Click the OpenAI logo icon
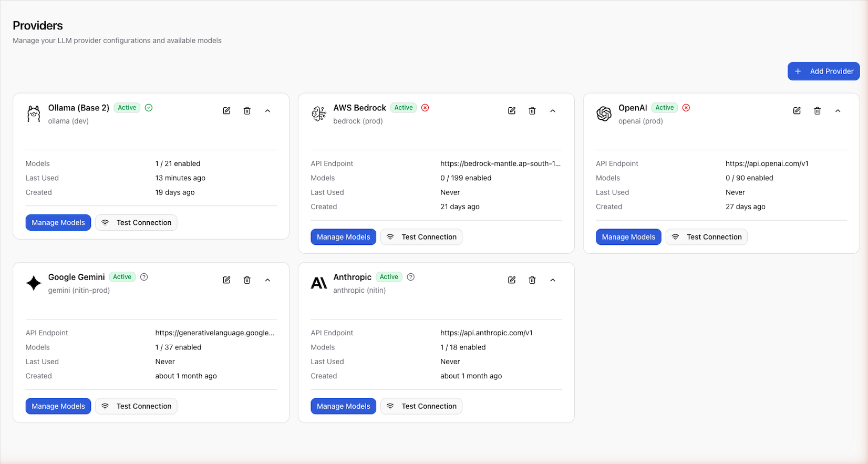Image resolution: width=868 pixels, height=464 pixels. 604,114
